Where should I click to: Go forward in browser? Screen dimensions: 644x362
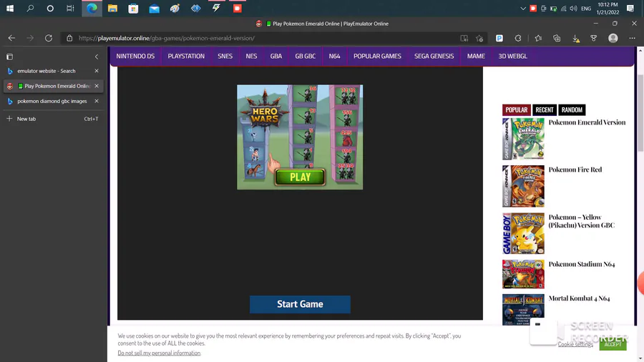pyautogui.click(x=30, y=38)
